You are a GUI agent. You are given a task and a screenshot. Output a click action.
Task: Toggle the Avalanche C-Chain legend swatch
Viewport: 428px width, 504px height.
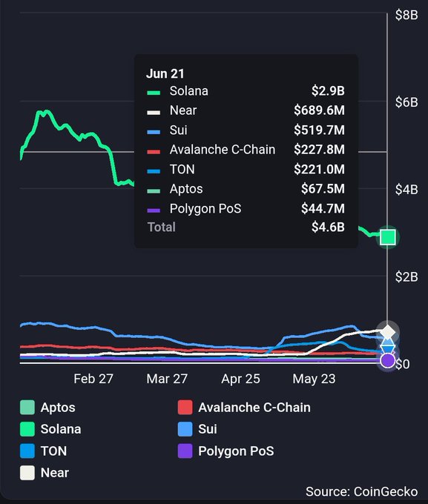click(x=185, y=407)
